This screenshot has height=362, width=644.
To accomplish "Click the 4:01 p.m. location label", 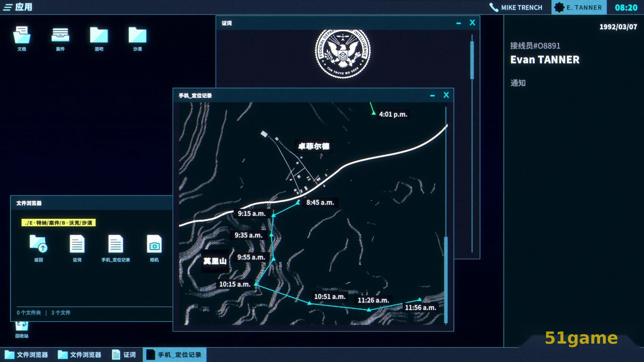I will 393,115.
